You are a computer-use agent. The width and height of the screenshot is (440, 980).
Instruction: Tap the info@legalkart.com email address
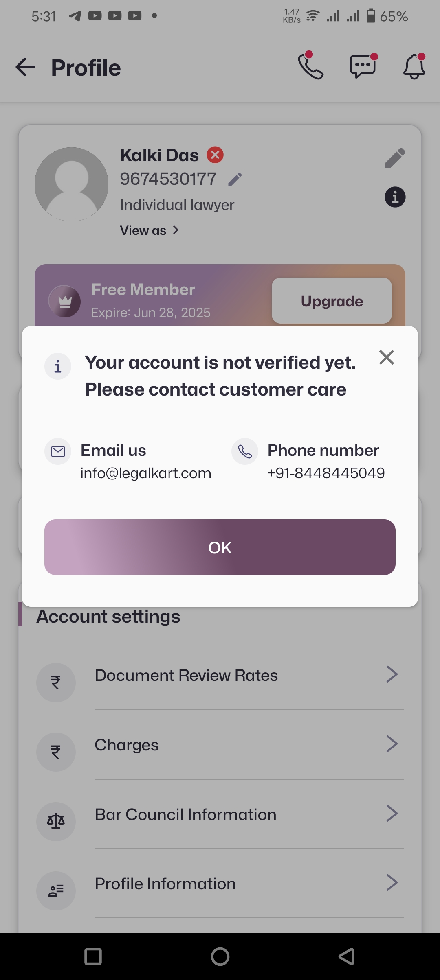[x=146, y=473]
